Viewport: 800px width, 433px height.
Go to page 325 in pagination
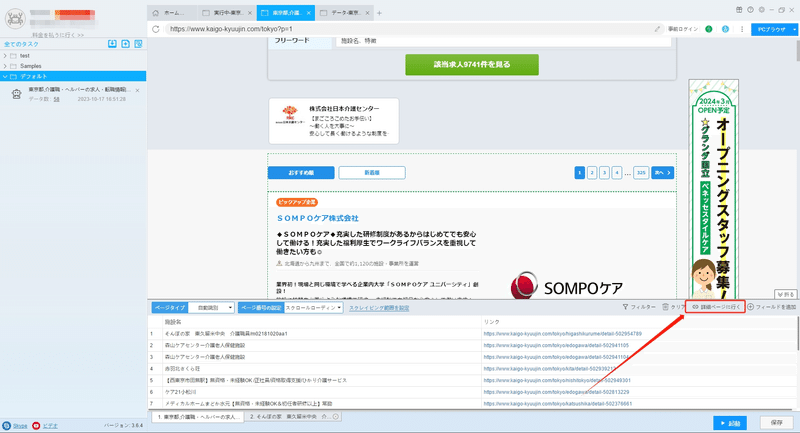click(x=641, y=173)
